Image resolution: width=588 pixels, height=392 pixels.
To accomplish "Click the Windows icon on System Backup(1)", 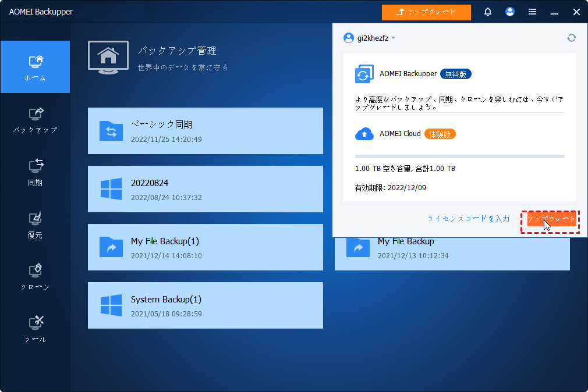I will tap(111, 305).
